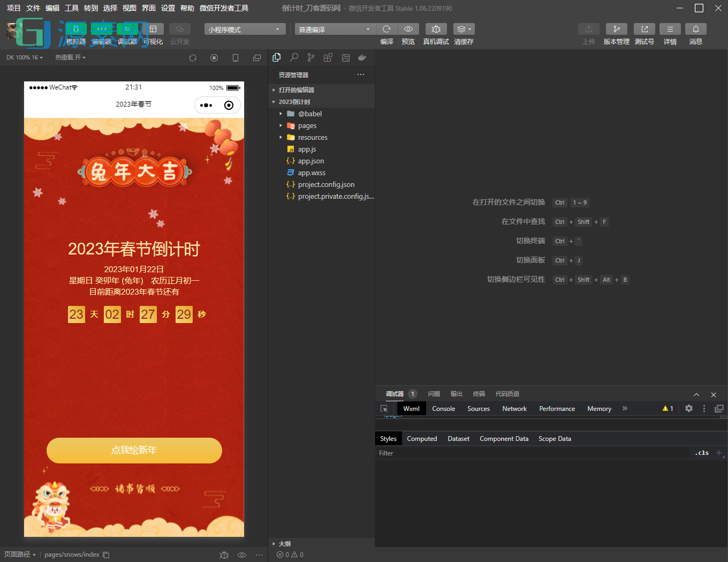Click the 真机调试 bug icon
Viewport: 728px width, 562px height.
[436, 29]
